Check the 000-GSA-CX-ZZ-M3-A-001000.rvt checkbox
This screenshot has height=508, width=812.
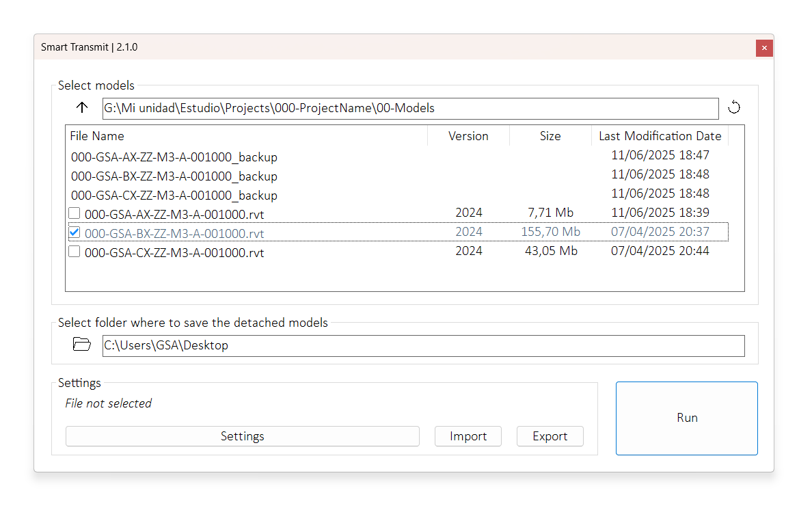coord(75,252)
